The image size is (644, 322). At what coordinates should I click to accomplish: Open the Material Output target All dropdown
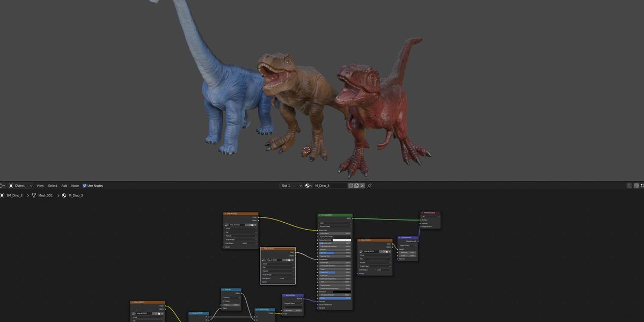(x=430, y=216)
